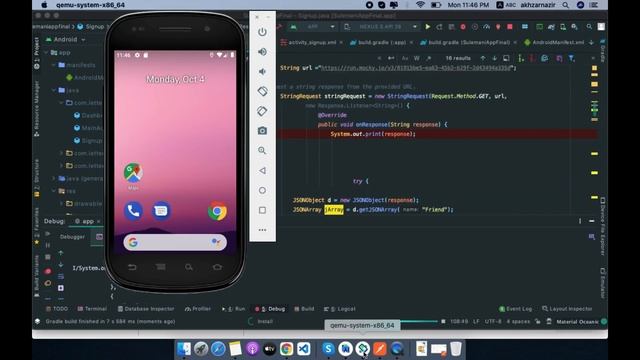Collapse the manifests folder in project tree
The height and width of the screenshot is (360, 640).
pos(53,65)
